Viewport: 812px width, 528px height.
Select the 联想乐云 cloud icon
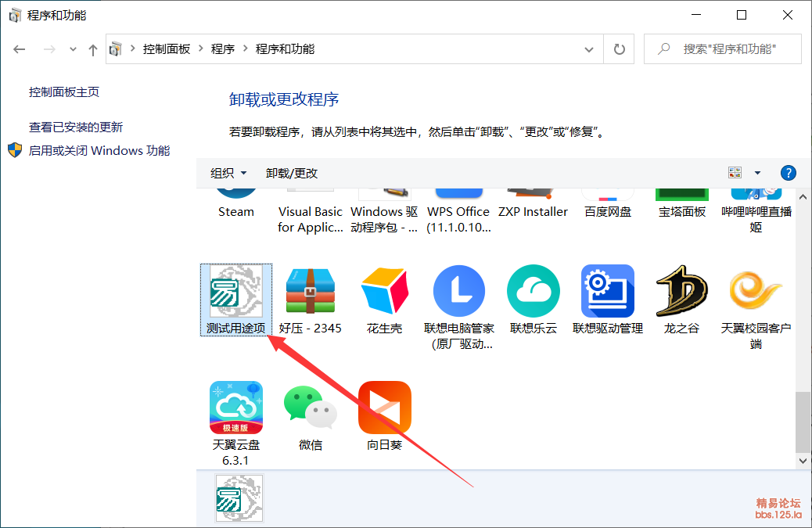point(534,291)
